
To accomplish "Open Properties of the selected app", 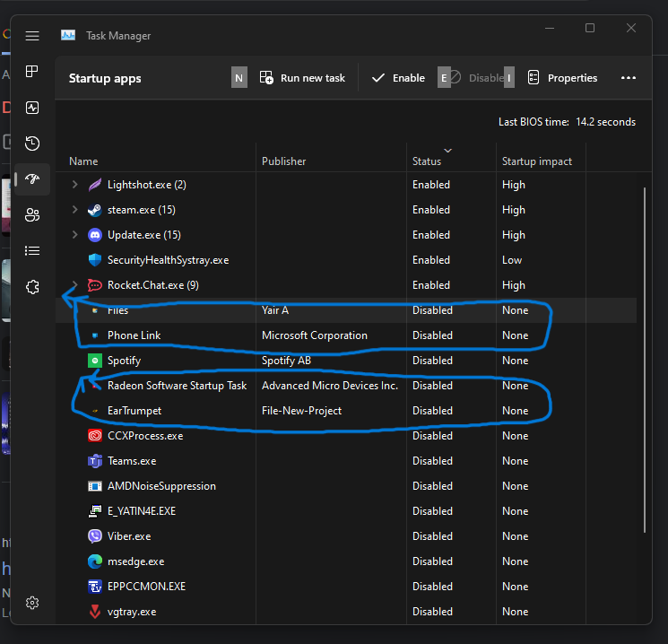I will (561, 78).
